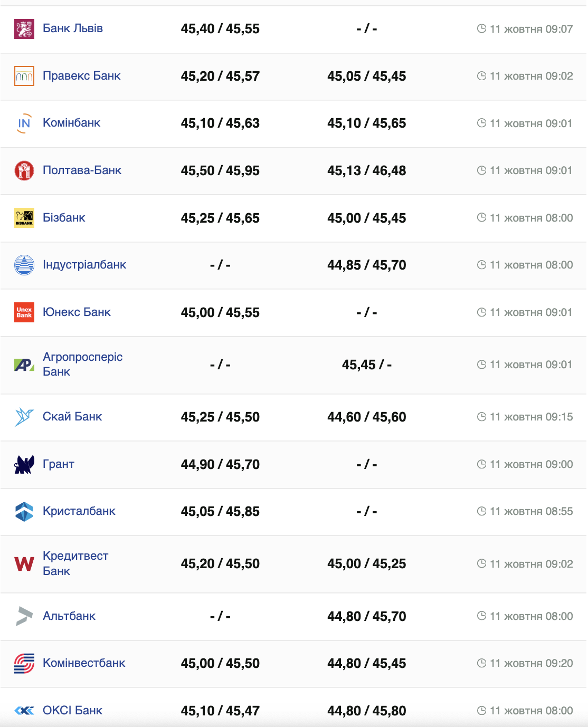Click the Кристалбанк blue logo icon

[24, 511]
